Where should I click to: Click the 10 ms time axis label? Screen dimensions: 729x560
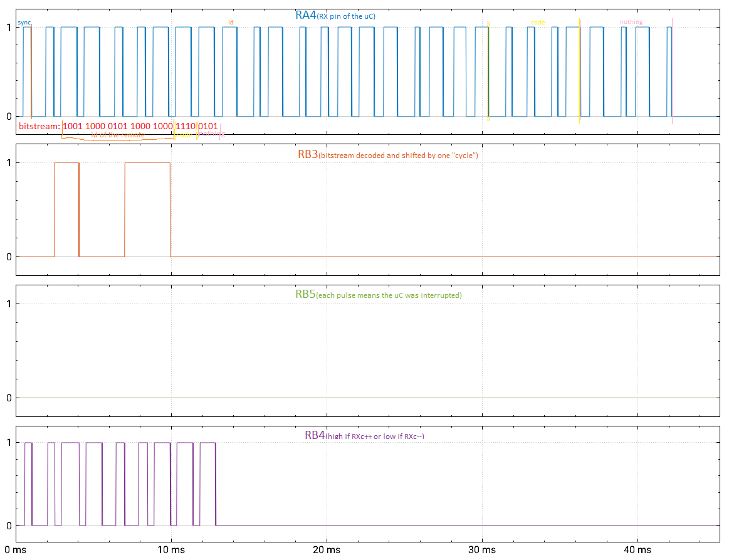[x=171, y=550]
